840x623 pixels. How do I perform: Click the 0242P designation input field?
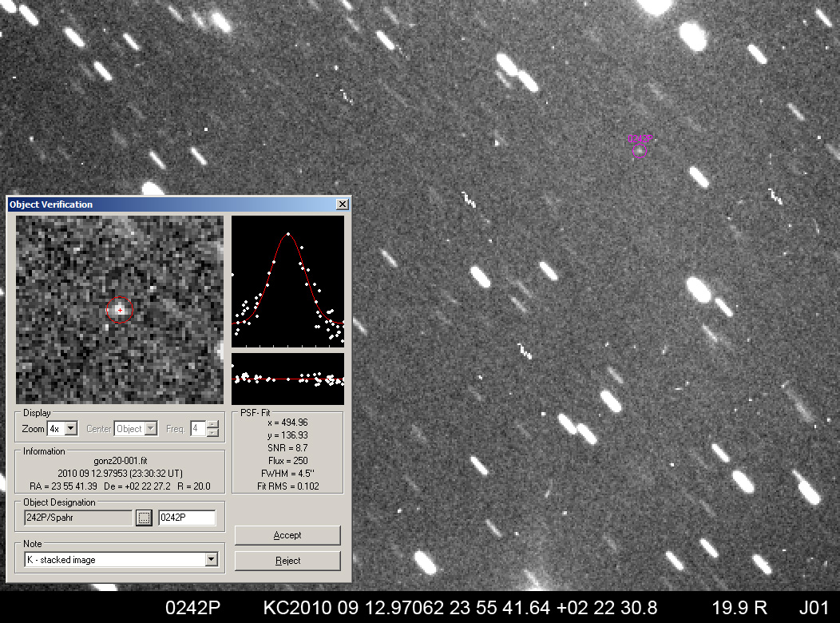pyautogui.click(x=187, y=518)
